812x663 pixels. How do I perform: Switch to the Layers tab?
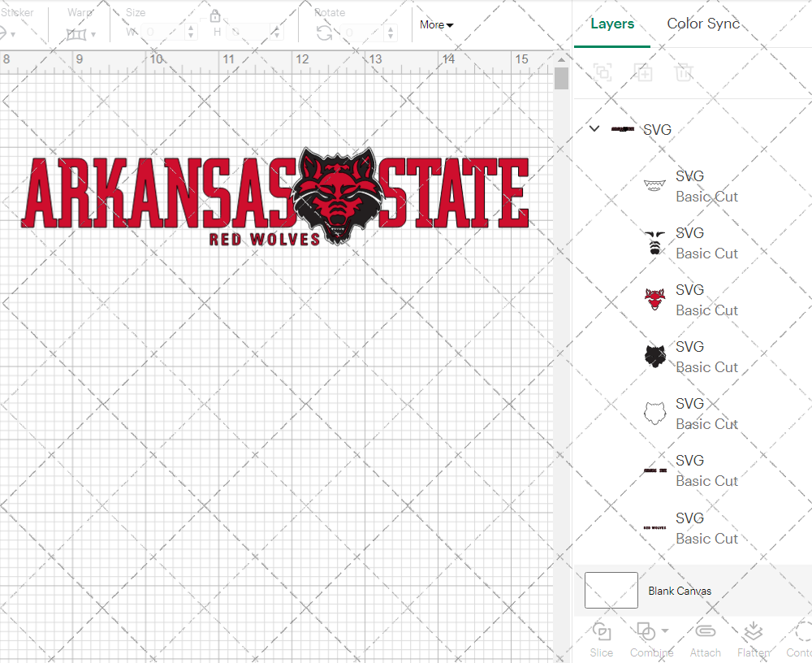coord(612,24)
